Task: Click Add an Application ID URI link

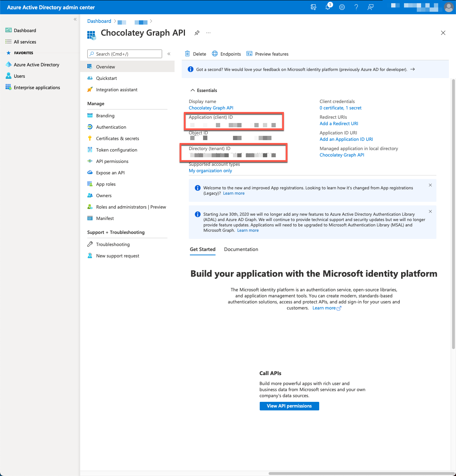Action: point(346,139)
